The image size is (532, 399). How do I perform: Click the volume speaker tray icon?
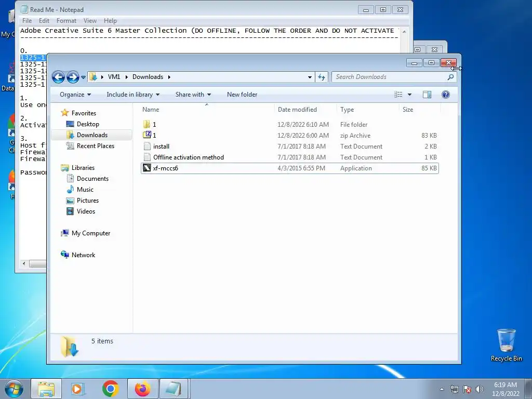click(479, 389)
